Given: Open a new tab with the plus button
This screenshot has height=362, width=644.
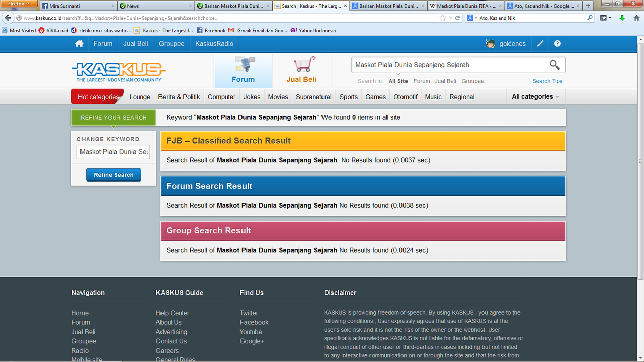Looking at the screenshot, I should coord(588,6).
